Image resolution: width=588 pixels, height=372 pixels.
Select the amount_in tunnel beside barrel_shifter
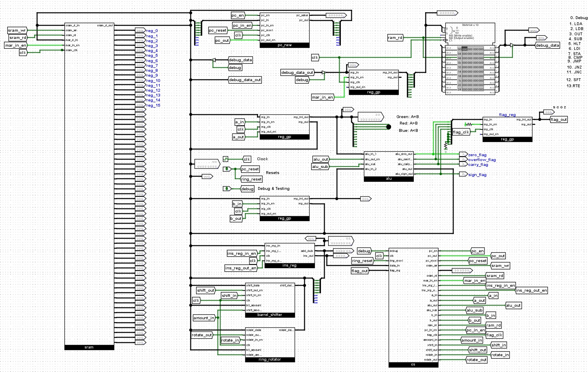click(x=204, y=318)
